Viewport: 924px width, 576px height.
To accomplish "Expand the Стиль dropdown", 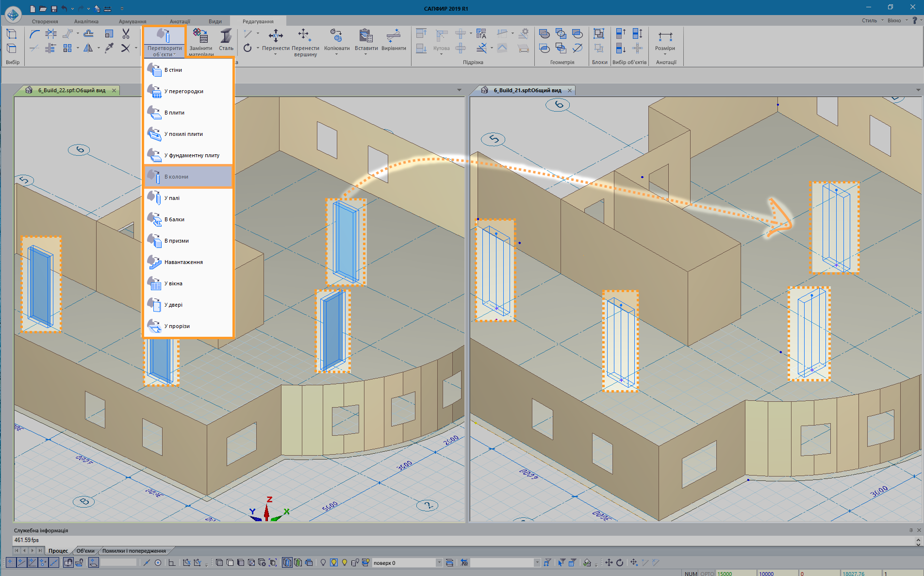I will [x=872, y=20].
